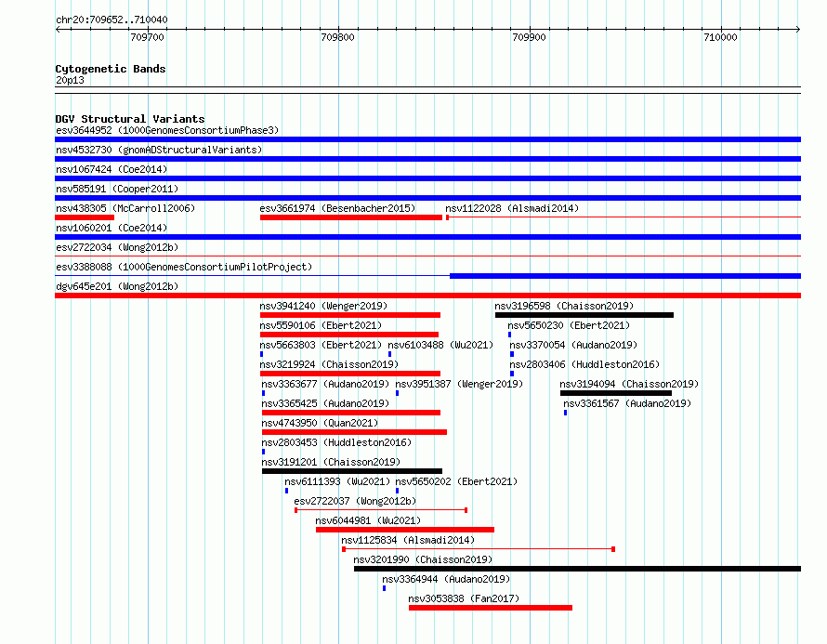Select the nsv1067424 (Coe2014) label
The width and height of the screenshot is (827, 644).
[x=112, y=169]
